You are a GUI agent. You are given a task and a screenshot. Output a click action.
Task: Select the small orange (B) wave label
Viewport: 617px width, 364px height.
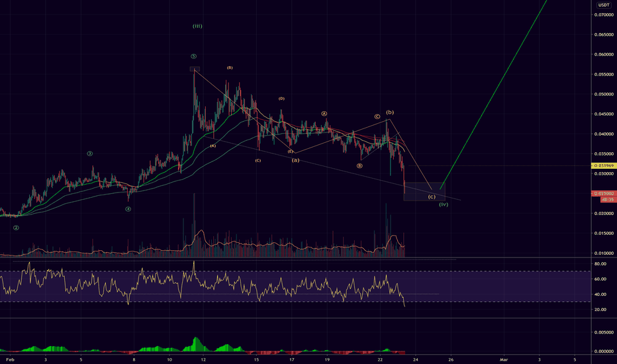230,68
